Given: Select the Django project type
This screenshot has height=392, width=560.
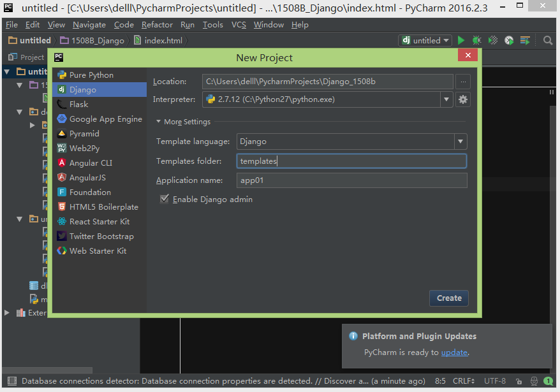Looking at the screenshot, I should point(99,90).
